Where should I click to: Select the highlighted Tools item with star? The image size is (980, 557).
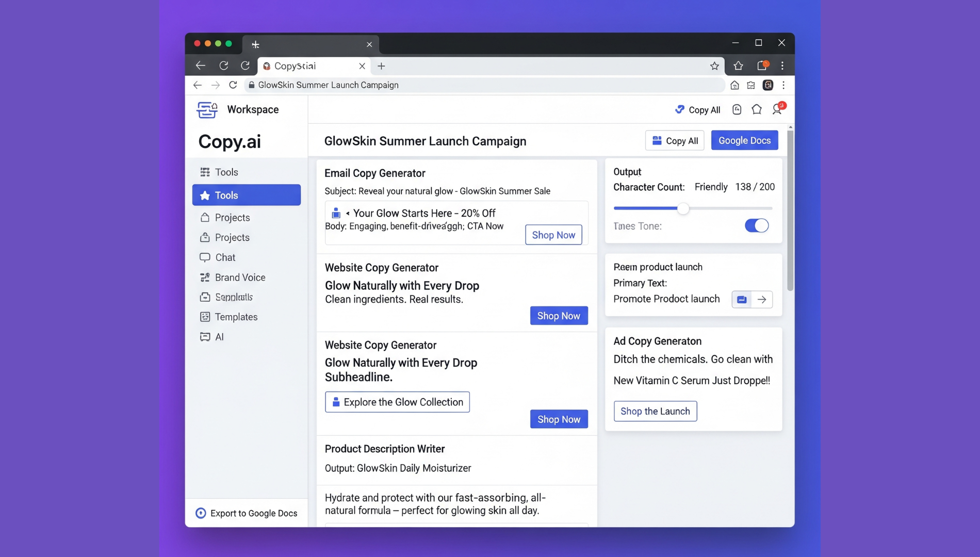click(247, 195)
